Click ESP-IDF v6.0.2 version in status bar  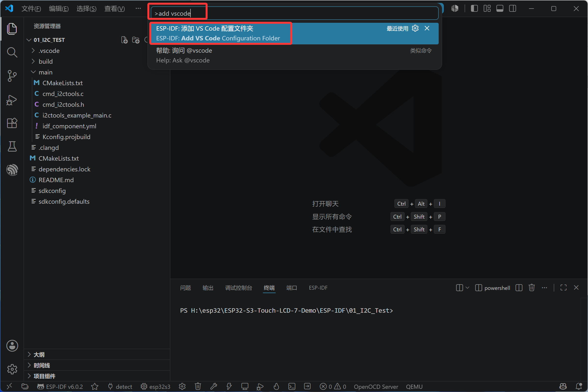click(60, 387)
